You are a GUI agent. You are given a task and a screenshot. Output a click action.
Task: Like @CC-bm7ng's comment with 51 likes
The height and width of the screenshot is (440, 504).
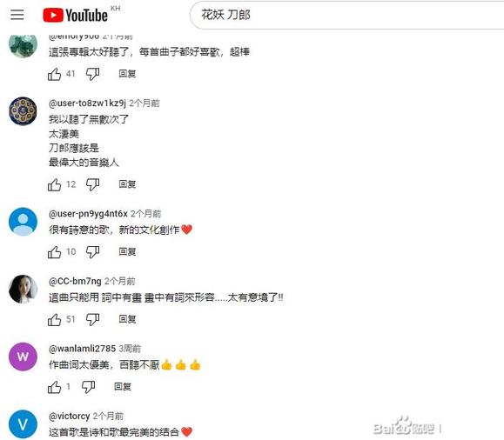click(54, 319)
